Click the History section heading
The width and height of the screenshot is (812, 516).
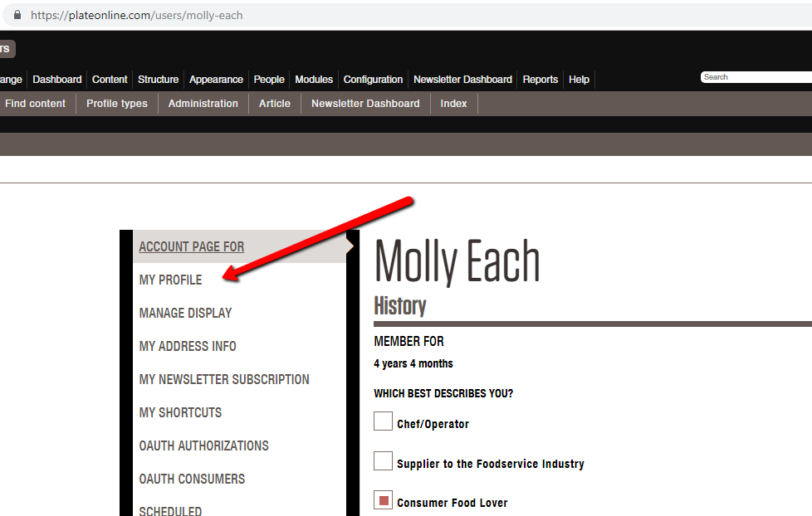(400, 306)
